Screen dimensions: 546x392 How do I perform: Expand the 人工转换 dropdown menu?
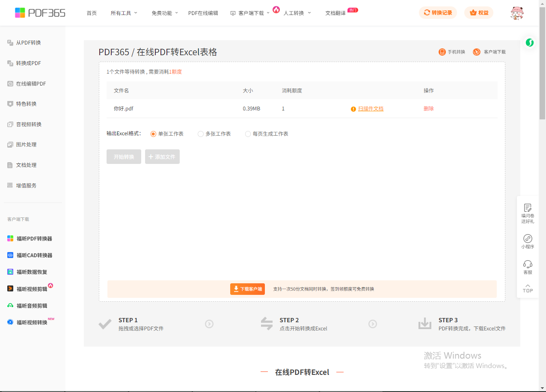[297, 13]
